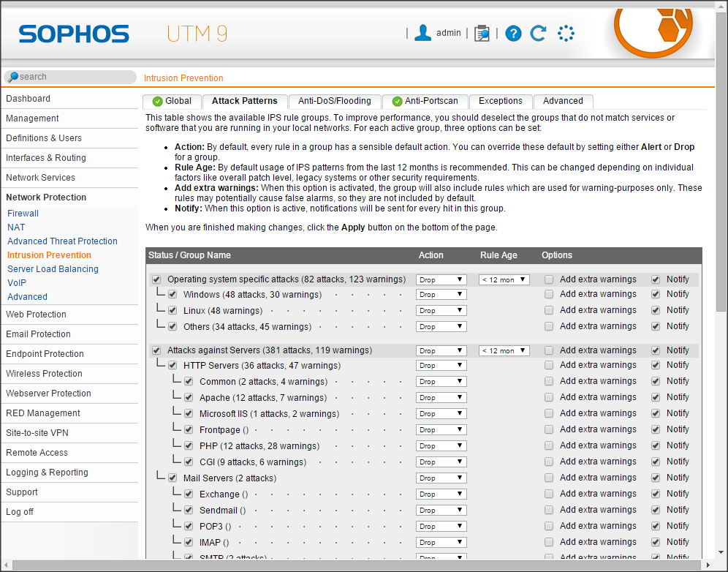Open the clipboard content manager icon
This screenshot has width=728, height=572.
(x=482, y=33)
